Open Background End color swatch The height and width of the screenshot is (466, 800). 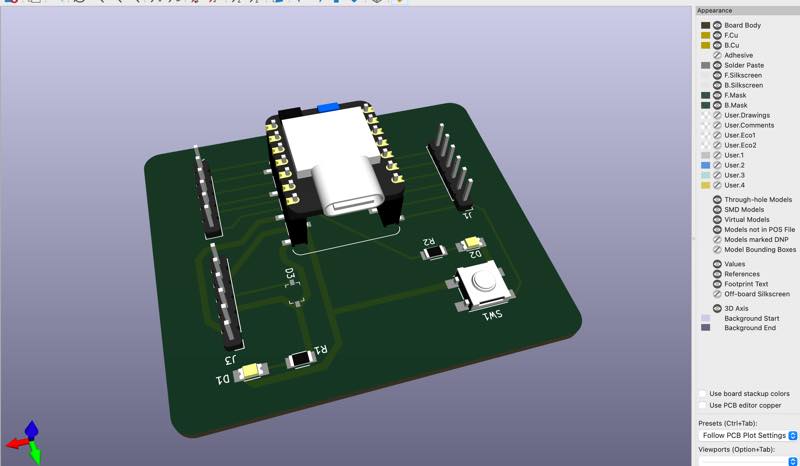pos(706,328)
